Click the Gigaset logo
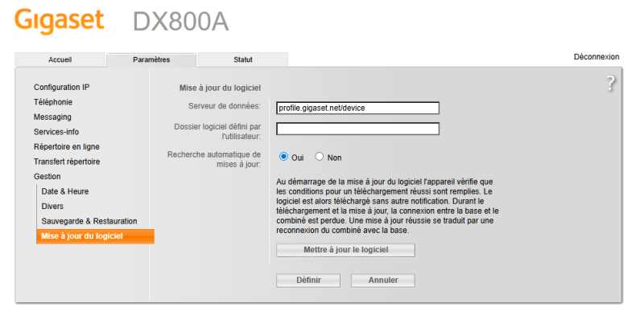 (x=60, y=22)
